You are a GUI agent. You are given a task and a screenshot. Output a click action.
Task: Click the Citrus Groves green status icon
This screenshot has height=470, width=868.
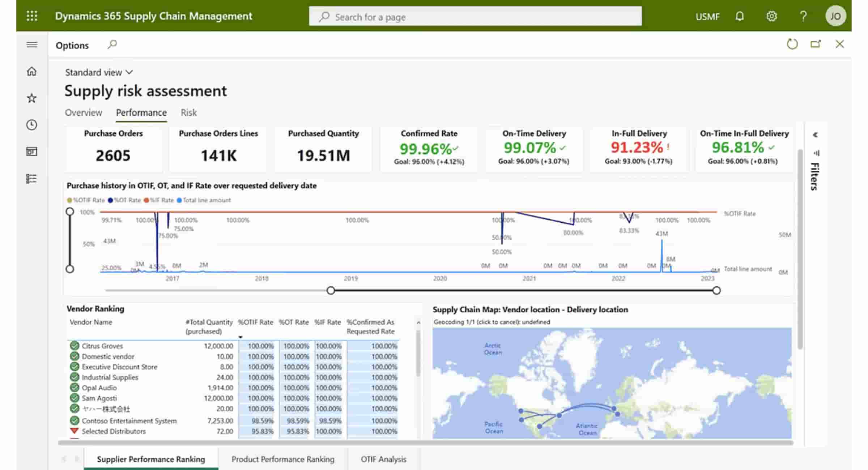coord(75,346)
